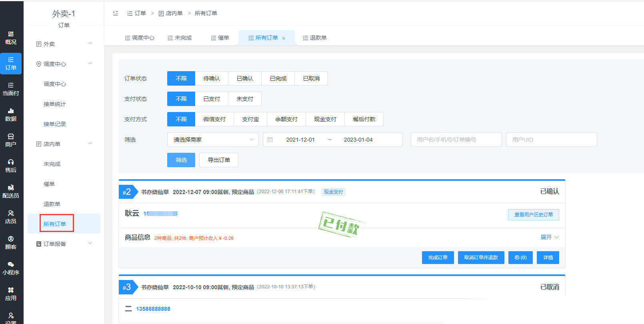Click the start date 2021-12-01 field
Image resolution: width=644 pixels, height=324 pixels.
pos(300,140)
